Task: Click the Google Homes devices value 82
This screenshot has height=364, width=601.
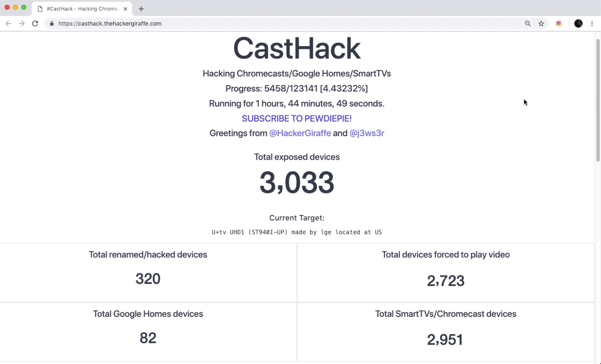Action: 148,338
